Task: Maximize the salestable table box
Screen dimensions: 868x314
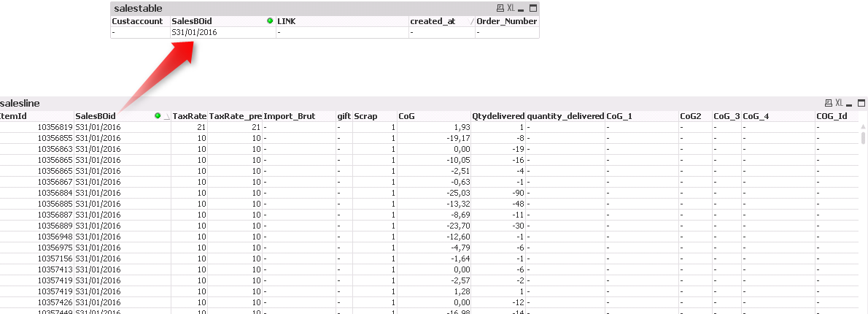Action: (533, 8)
